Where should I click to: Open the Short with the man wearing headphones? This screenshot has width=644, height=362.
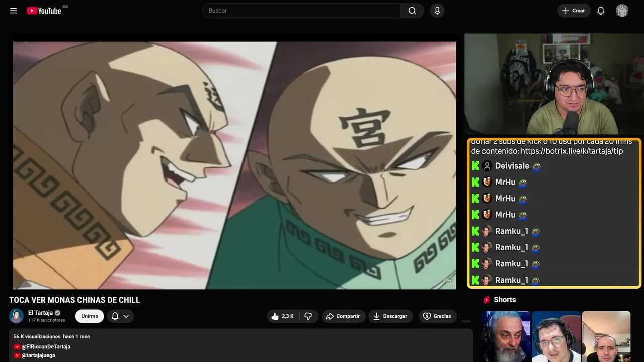[x=556, y=336]
